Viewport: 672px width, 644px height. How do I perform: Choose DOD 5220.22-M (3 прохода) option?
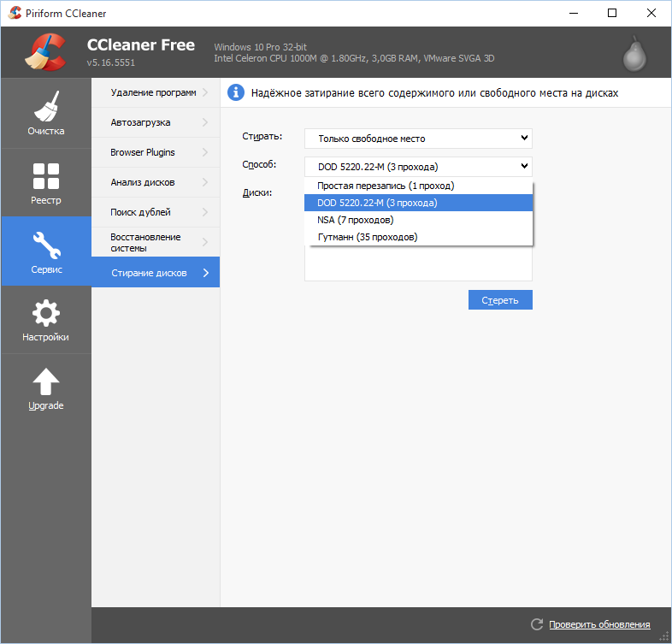(418, 203)
